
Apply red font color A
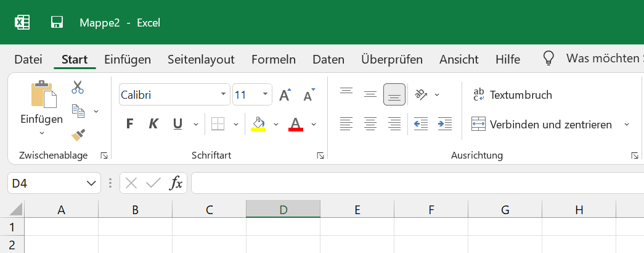[x=296, y=124]
